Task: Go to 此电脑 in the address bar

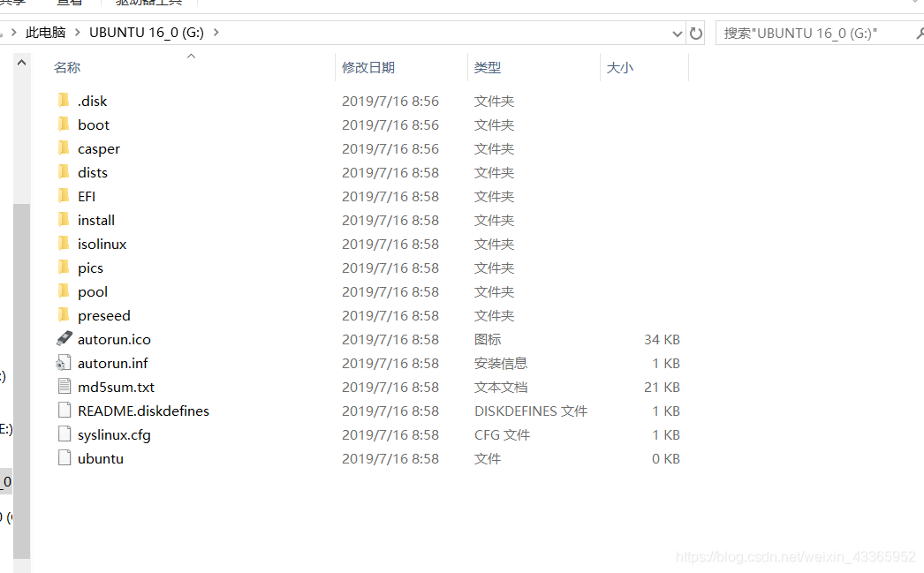Action: [46, 33]
